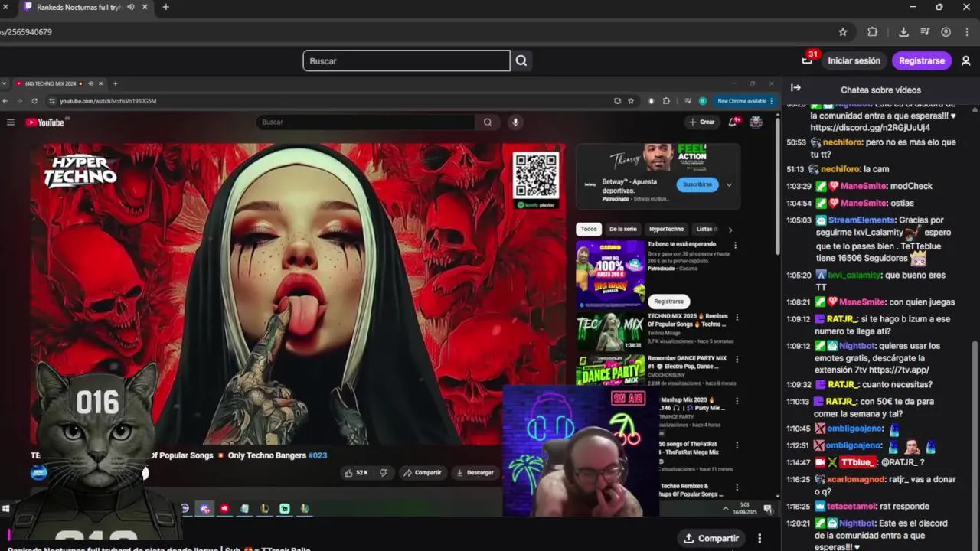Open the browser media control icon
Viewport: 980px width, 551px height.
925,32
